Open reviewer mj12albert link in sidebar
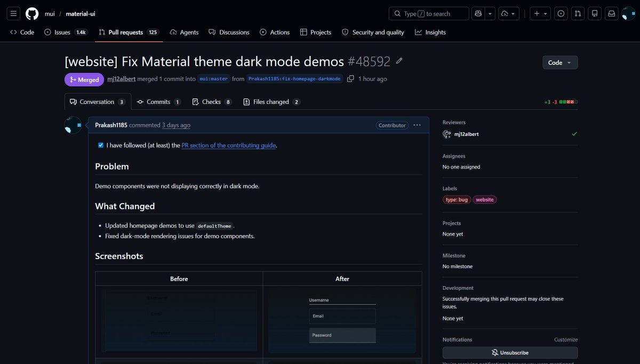The image size is (640, 364). (467, 134)
